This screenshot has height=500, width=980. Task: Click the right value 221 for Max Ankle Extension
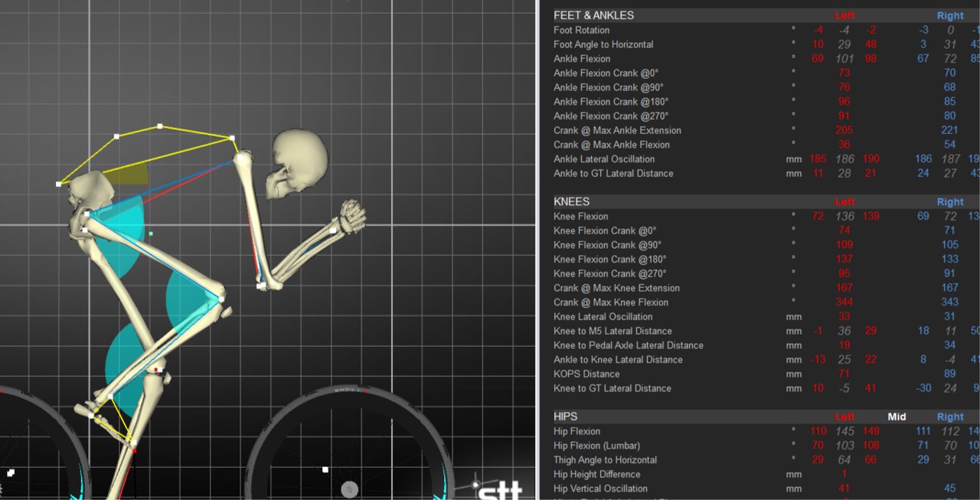949,130
